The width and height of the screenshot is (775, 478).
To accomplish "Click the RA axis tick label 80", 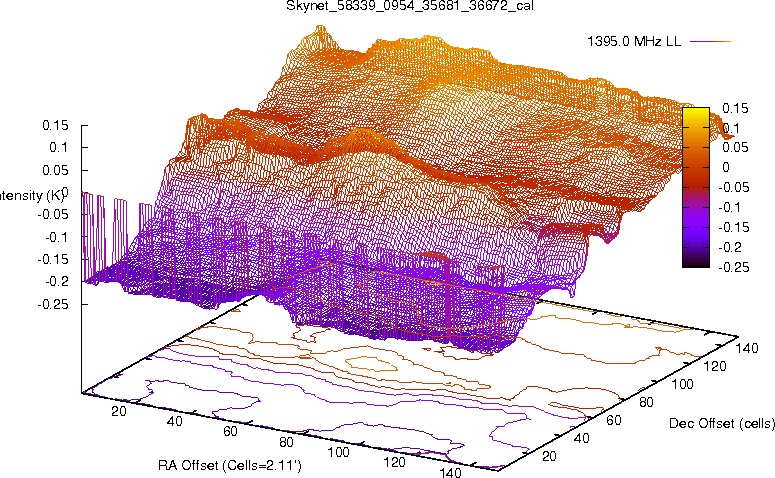I will 287,442.
